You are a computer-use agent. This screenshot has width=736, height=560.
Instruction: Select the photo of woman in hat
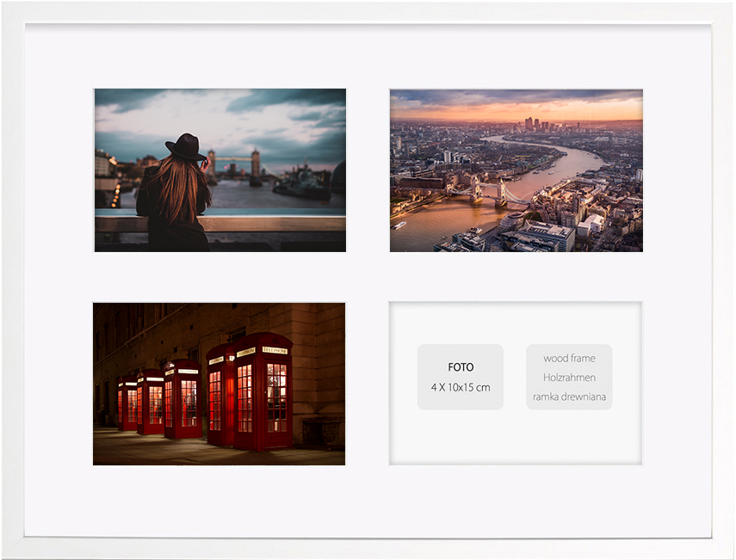tap(220, 170)
